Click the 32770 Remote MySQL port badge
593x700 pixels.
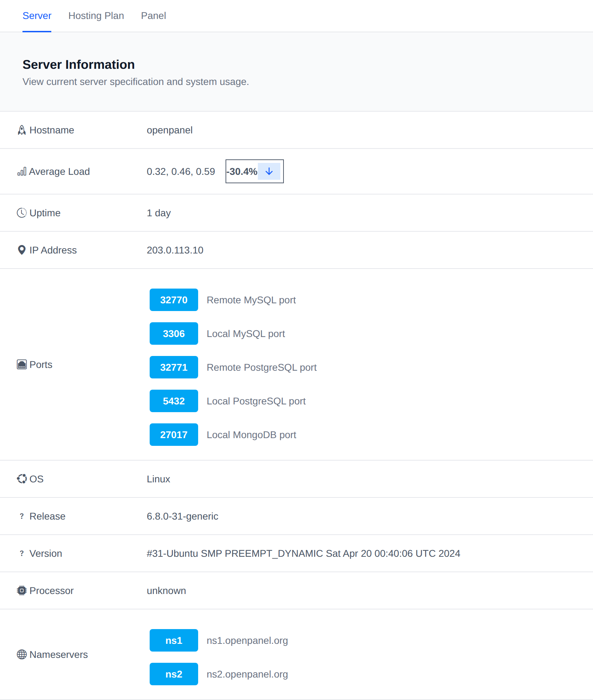pos(174,300)
